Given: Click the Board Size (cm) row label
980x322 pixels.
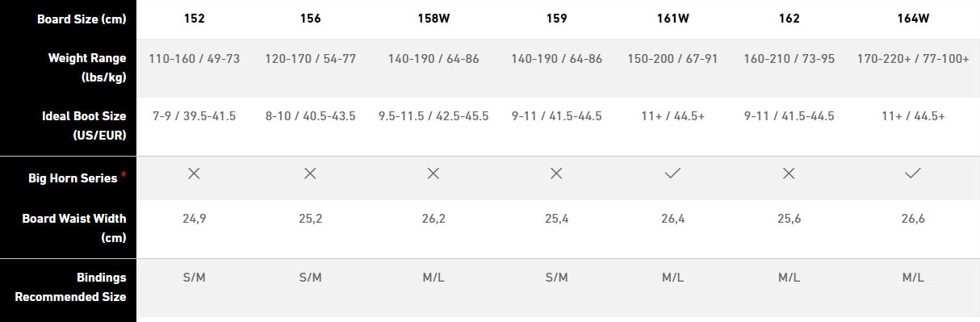Looking at the screenshot, I should click(x=82, y=19).
